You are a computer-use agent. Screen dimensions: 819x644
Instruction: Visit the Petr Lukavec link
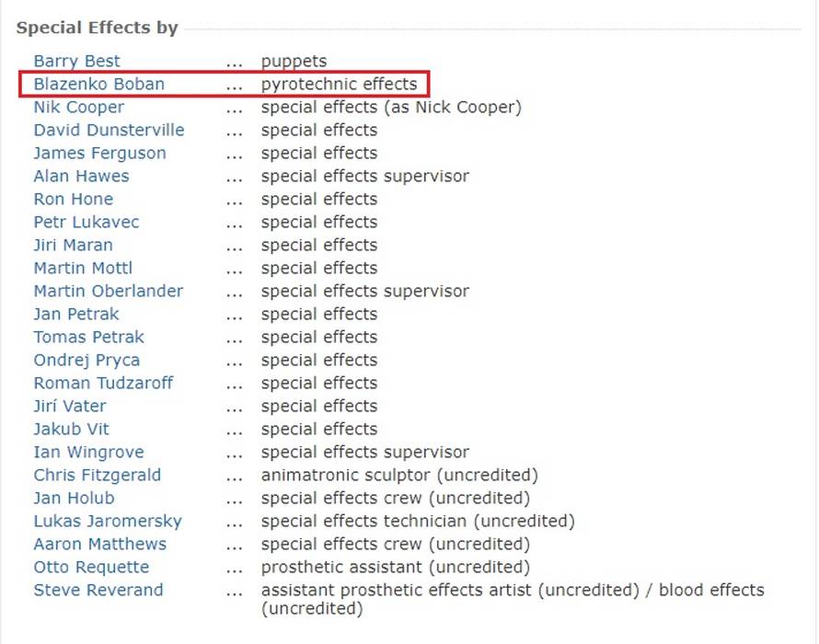coord(87,223)
